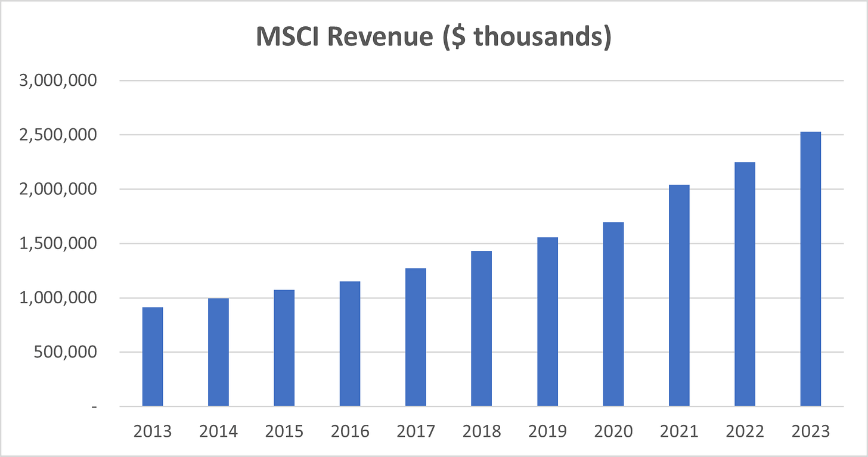Select the 1,000,000 axis label

click(58, 298)
